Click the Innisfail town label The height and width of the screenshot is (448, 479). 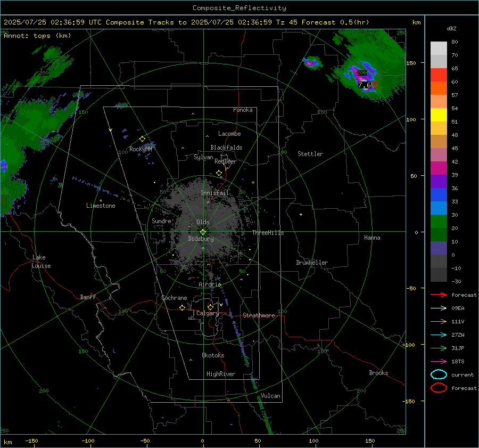click(x=214, y=193)
